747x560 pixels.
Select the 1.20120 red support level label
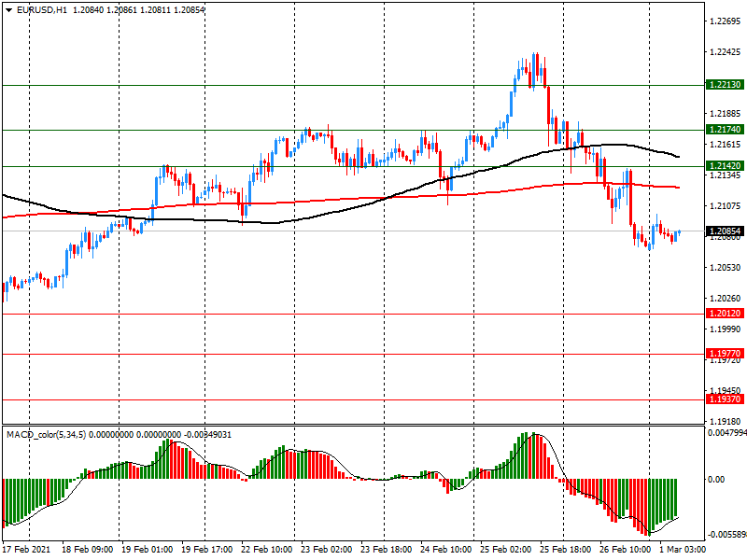point(726,314)
